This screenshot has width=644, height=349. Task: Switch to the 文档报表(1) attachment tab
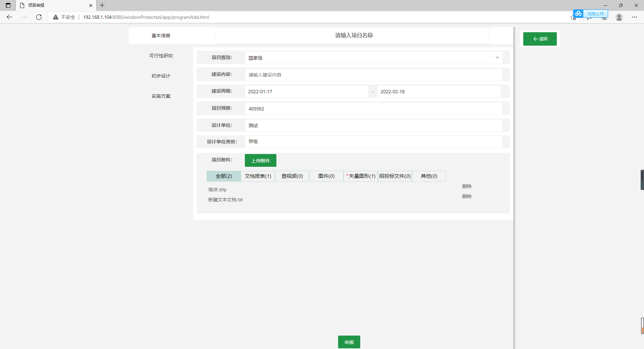[258, 176]
